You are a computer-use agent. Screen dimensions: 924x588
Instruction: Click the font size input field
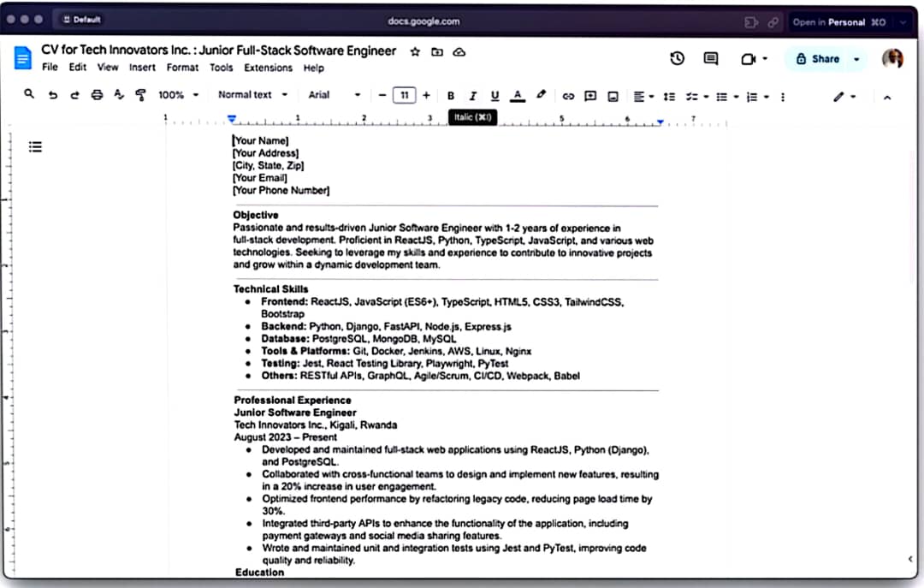coord(404,95)
